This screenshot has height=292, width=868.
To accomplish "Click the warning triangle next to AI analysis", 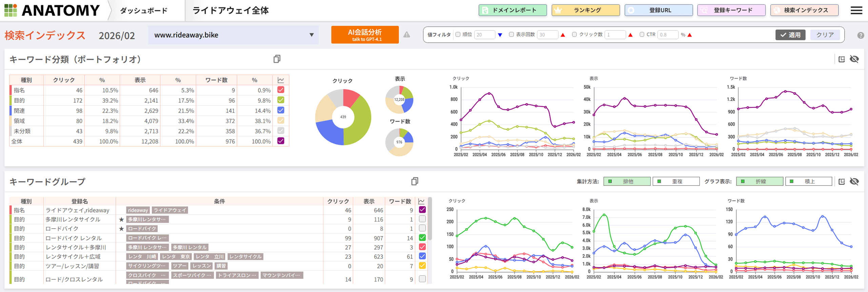I will click(407, 35).
